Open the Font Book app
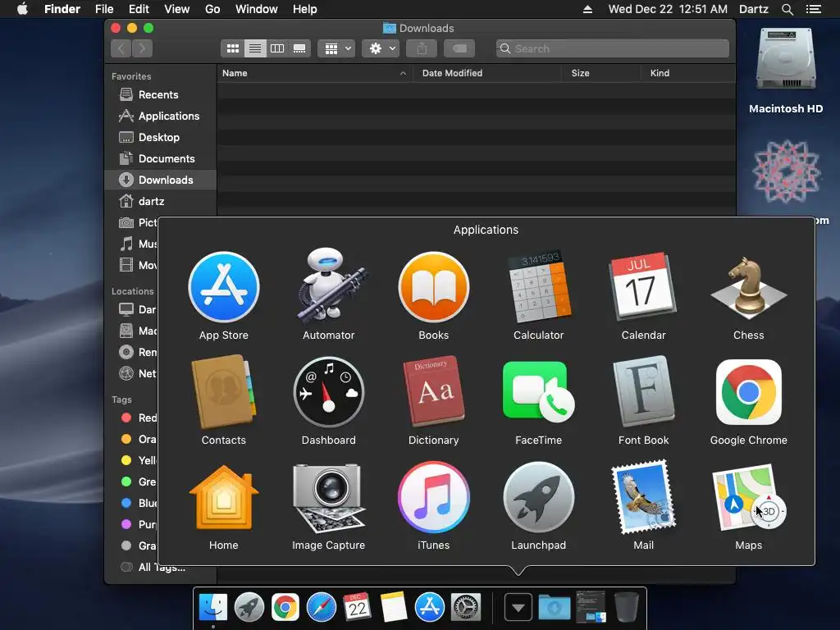The height and width of the screenshot is (630, 840). point(643,392)
